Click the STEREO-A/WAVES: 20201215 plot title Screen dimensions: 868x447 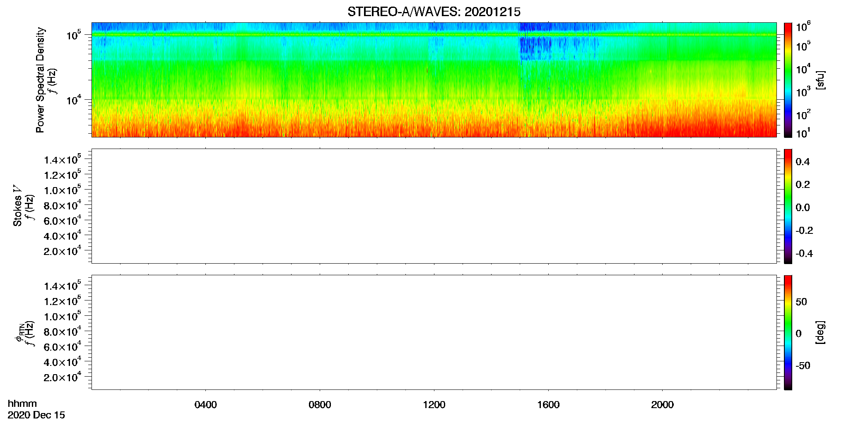coord(434,12)
